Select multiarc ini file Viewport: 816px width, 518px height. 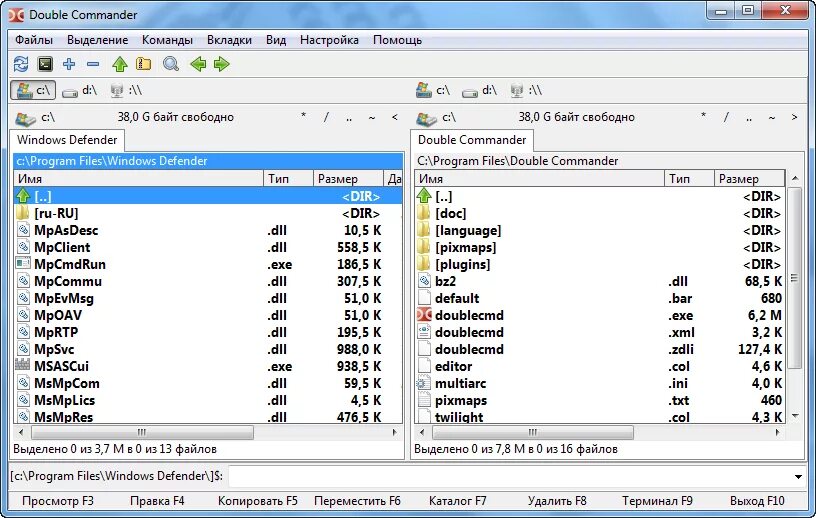pyautogui.click(x=600, y=384)
